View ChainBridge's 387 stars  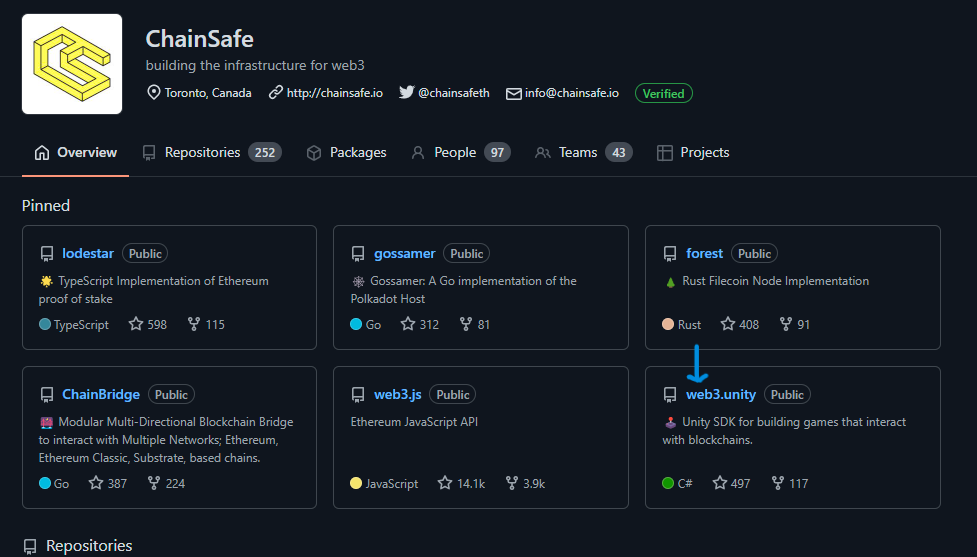coord(108,483)
